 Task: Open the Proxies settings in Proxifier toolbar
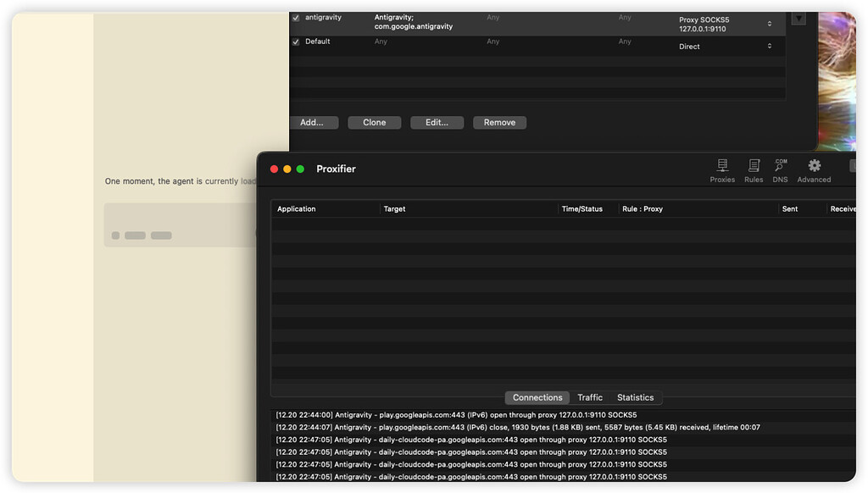click(x=722, y=170)
